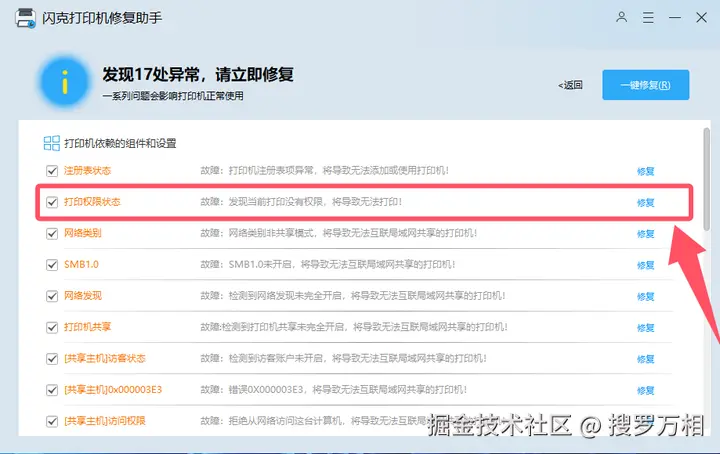Click the blue info icon
The image size is (720, 454).
point(64,83)
